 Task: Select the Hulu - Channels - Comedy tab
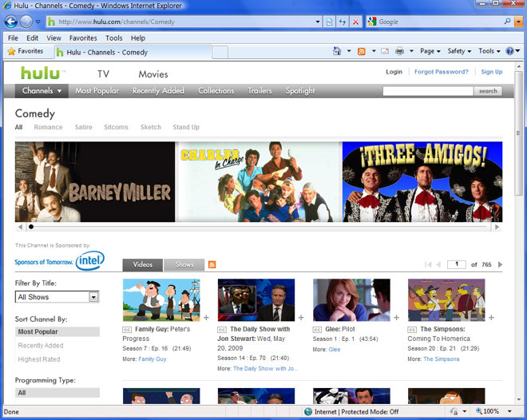[133, 53]
